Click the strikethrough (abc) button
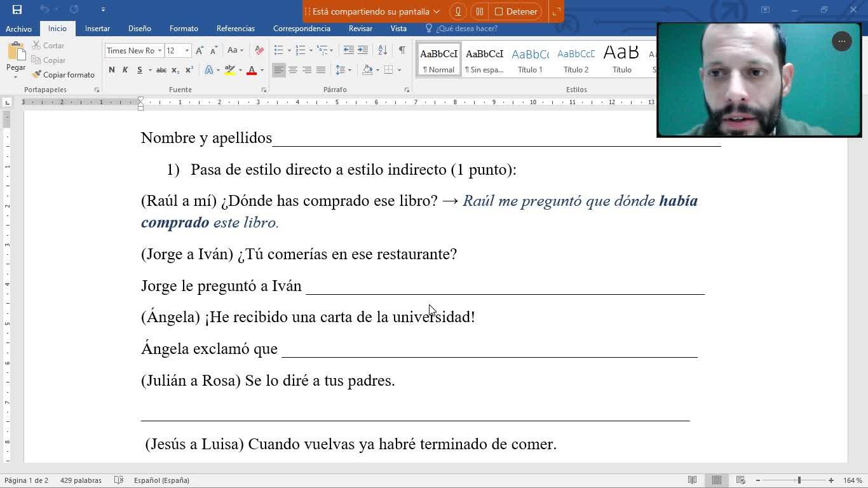The height and width of the screenshot is (488, 868). (161, 70)
